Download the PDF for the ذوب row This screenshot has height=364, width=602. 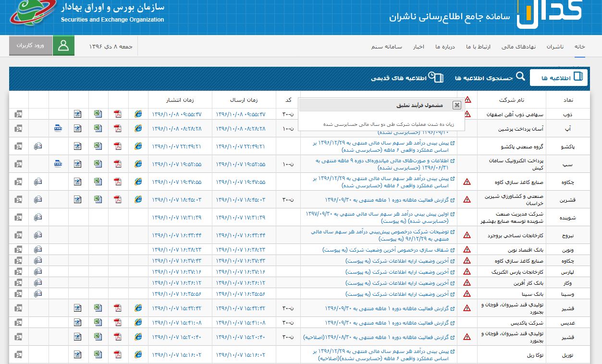(x=118, y=114)
